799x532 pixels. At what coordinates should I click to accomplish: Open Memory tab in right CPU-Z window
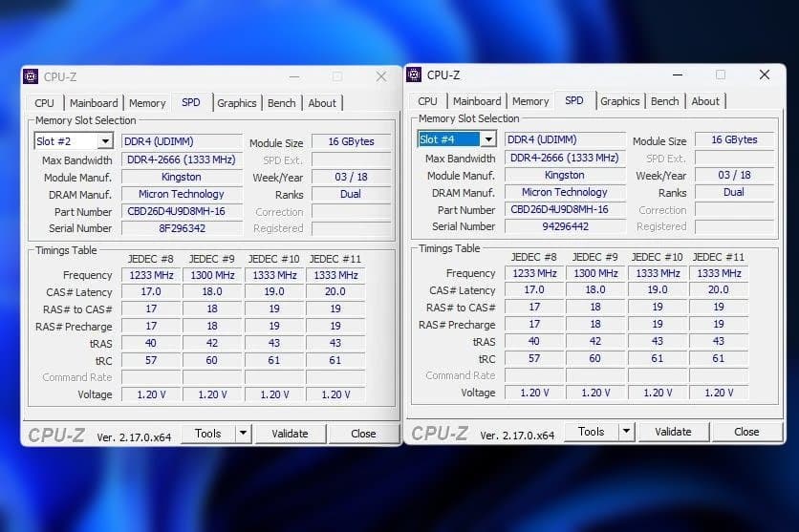(x=530, y=101)
